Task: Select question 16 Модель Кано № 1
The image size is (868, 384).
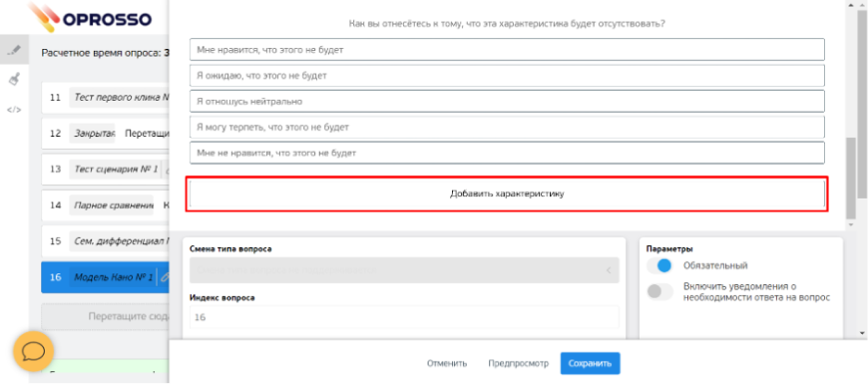Action: 105,277
